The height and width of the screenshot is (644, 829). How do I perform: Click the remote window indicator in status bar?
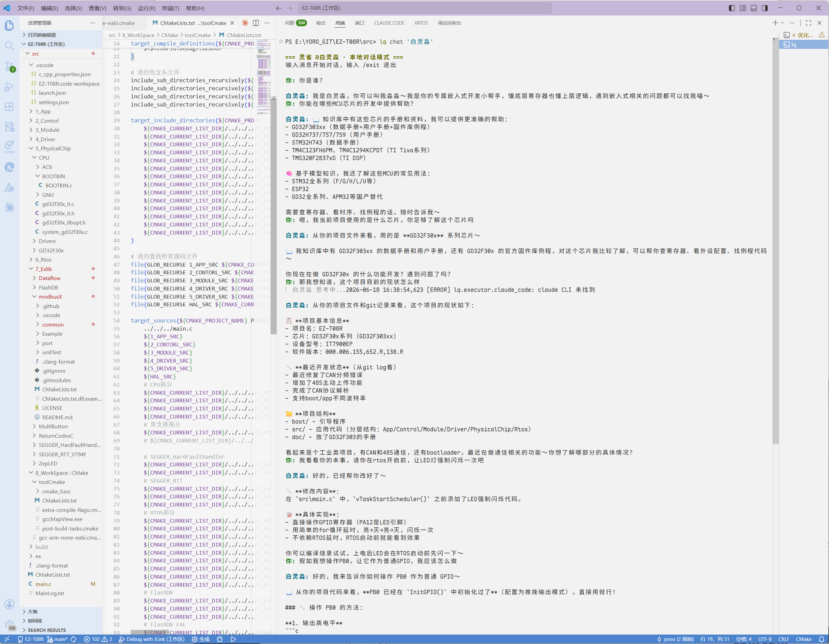pyautogui.click(x=7, y=639)
